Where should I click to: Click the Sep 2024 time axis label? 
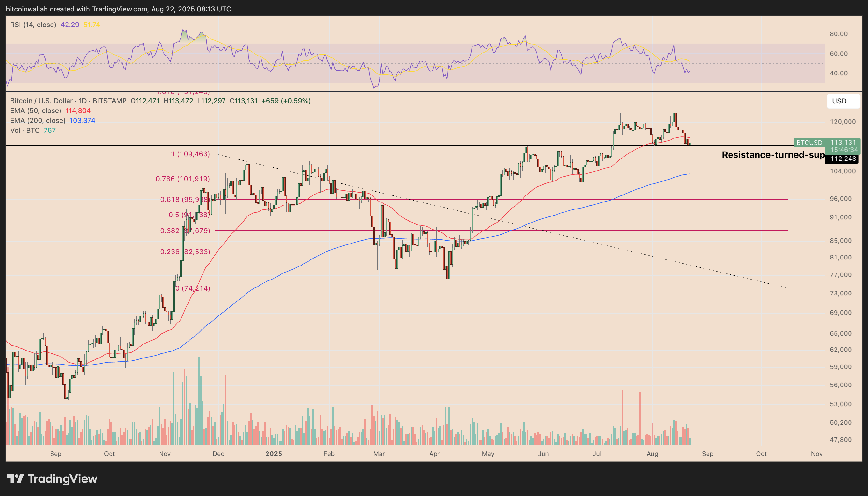[x=56, y=454]
